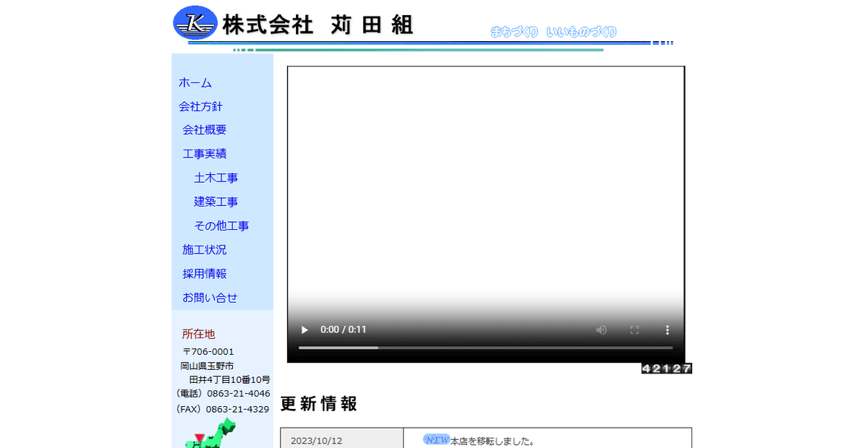Open the 建築工事 sub-page
This screenshot has width=868, height=448.
click(216, 201)
